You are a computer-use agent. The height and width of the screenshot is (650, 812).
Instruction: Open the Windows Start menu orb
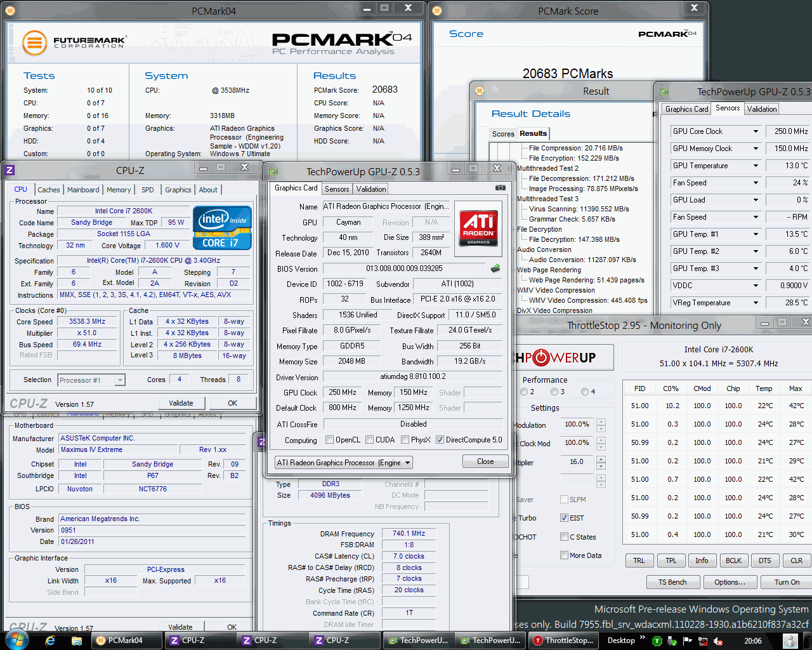[16, 640]
